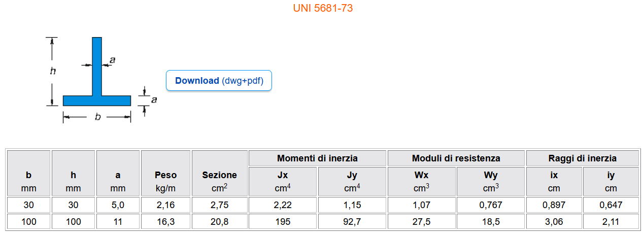Click the 'Moduli di resistenza' group header
The width and height of the screenshot is (644, 235).
point(456,158)
